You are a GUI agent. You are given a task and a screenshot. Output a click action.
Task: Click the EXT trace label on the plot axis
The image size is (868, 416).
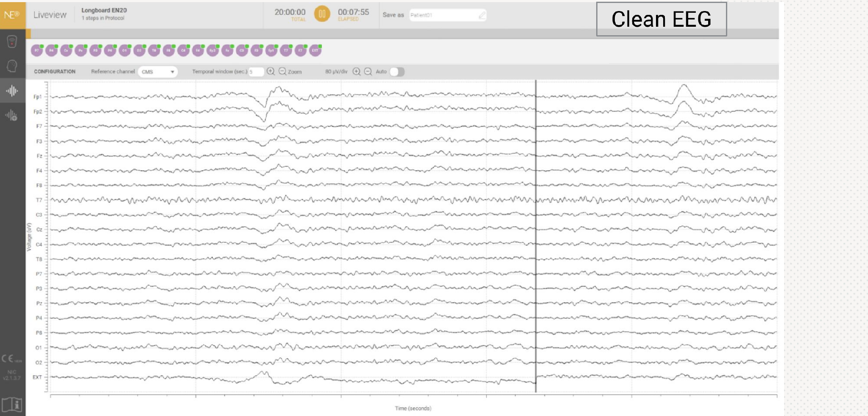pos(37,377)
